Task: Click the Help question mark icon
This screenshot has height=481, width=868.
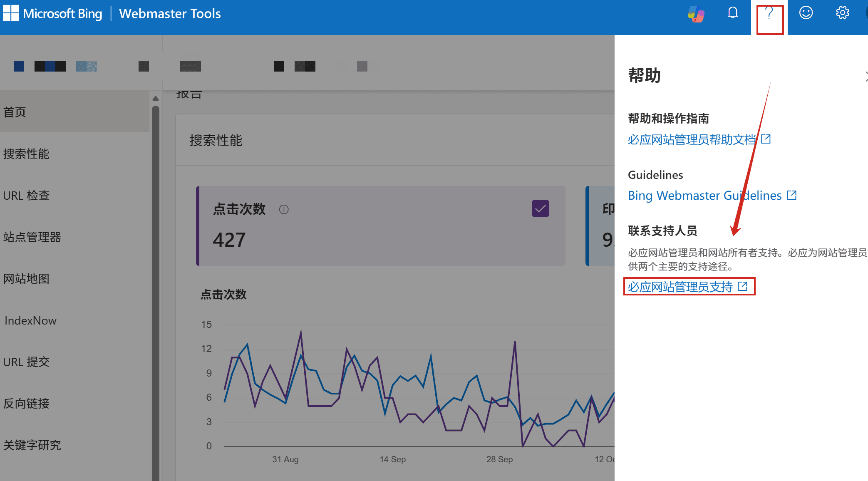Action: (769, 14)
